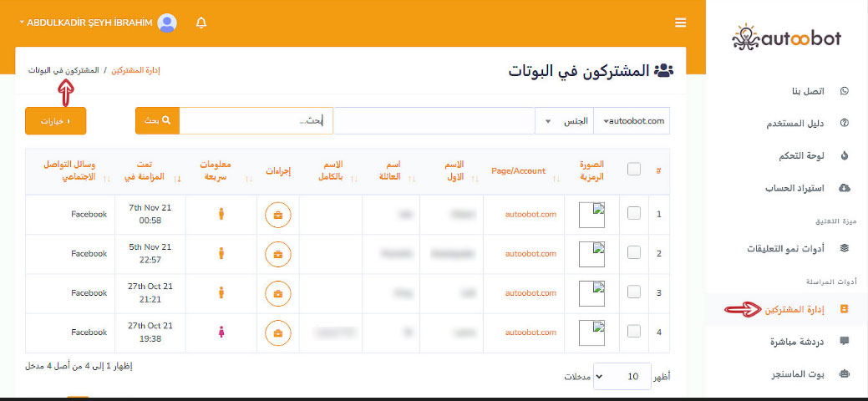Click the pink female quick-info icon in row 4

[x=221, y=332]
